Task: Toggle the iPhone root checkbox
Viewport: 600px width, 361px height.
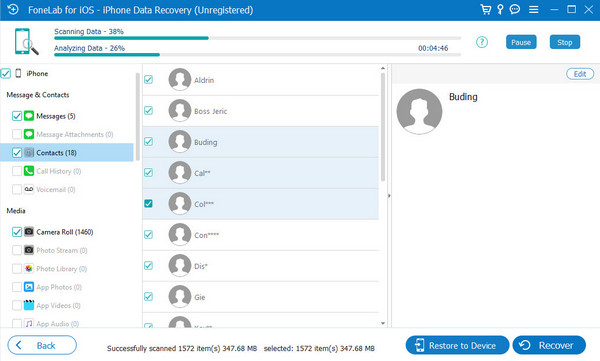Action: point(6,73)
